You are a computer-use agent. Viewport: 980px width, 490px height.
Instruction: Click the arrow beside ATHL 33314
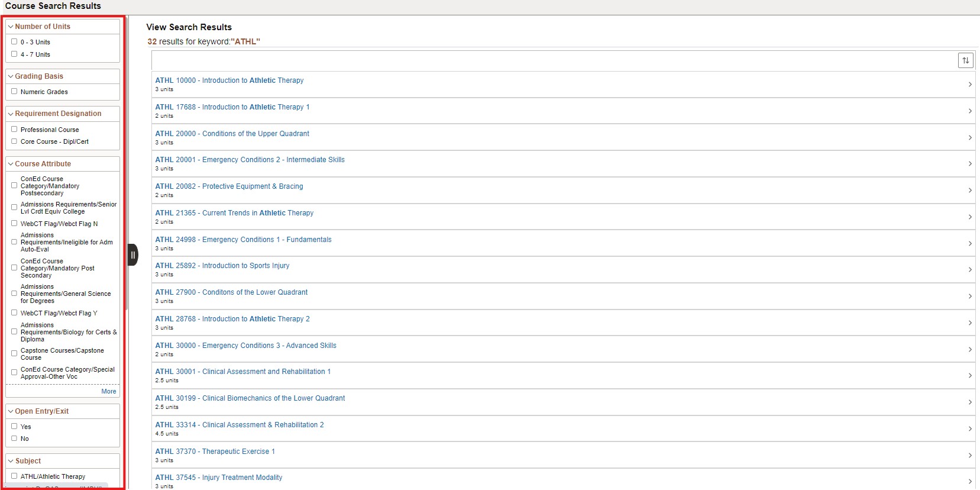click(x=970, y=429)
